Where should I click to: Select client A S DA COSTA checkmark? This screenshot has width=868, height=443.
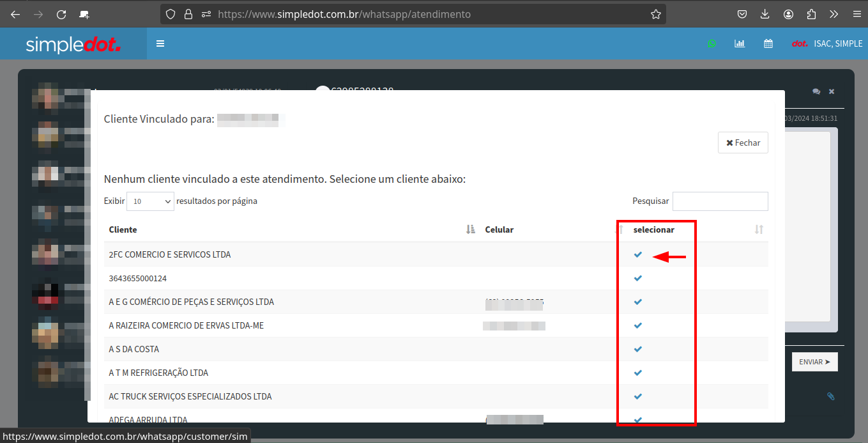point(637,349)
